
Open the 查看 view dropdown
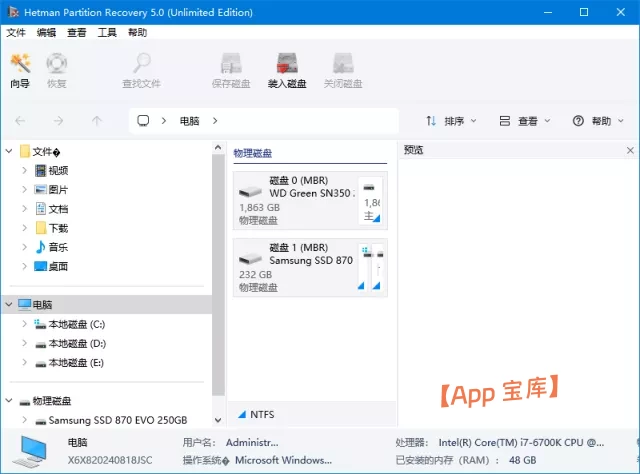(x=525, y=121)
